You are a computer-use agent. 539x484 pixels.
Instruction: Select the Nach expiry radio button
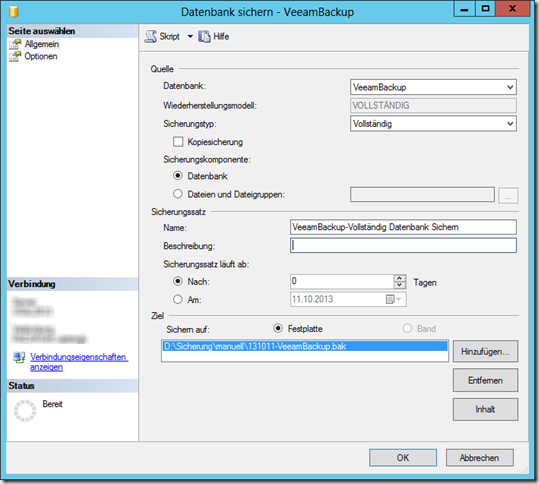(x=178, y=281)
